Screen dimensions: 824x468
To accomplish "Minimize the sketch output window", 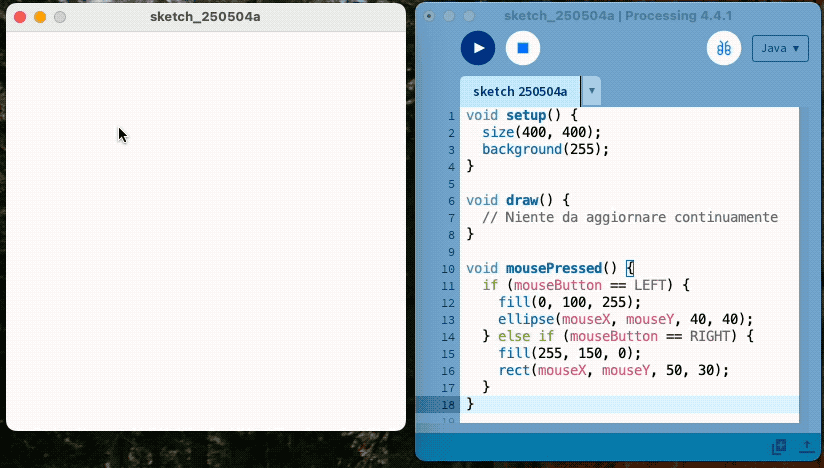I will point(40,17).
